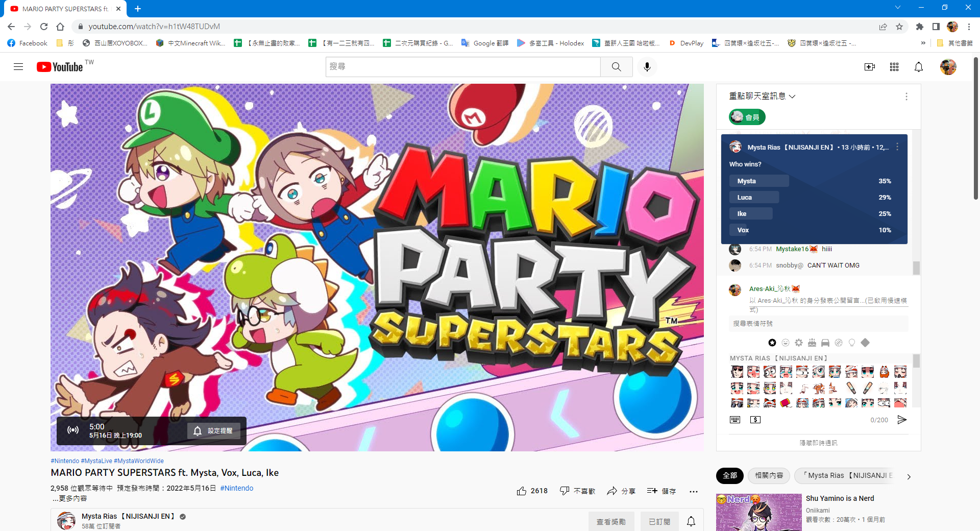
Task: Select the car travel emoji category
Action: [825, 343]
